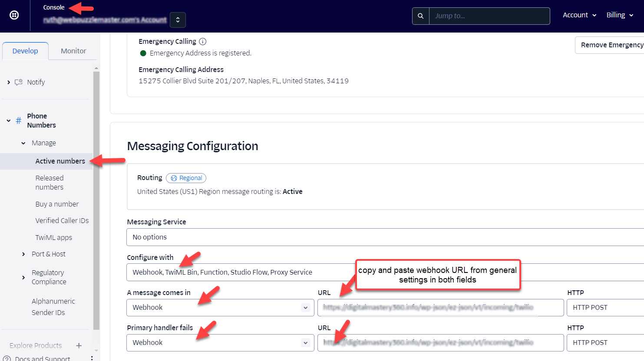Open the Twilio product menu icon
The width and height of the screenshot is (644, 361).
pos(14,15)
